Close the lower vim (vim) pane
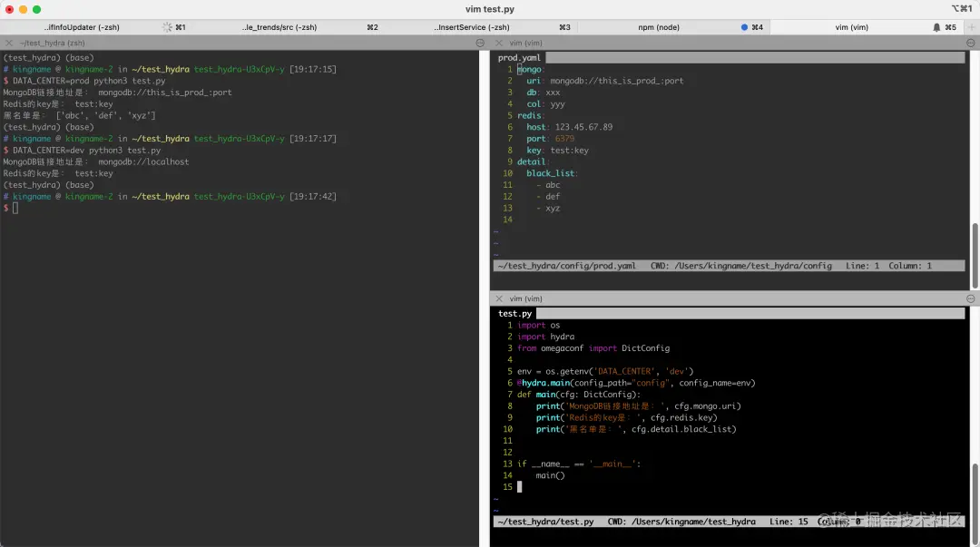Screen dimensions: 980x547 pyautogui.click(x=499, y=298)
